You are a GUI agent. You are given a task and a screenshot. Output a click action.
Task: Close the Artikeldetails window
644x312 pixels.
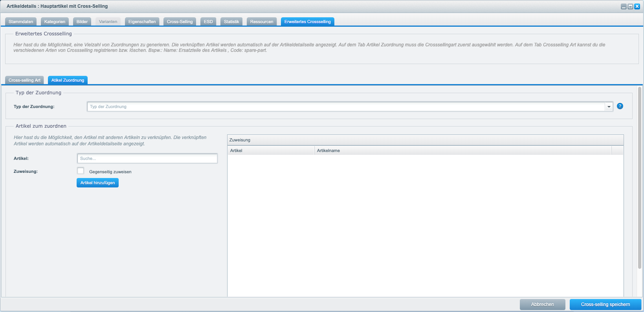(637, 7)
